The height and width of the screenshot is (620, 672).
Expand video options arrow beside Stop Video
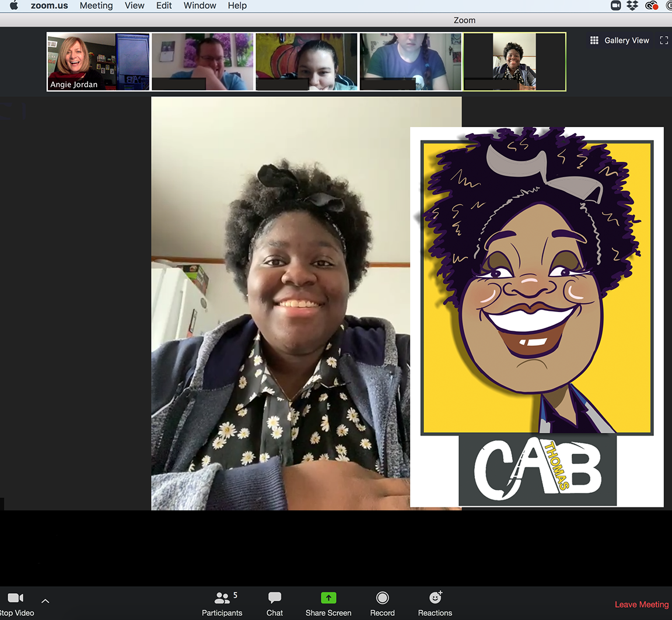45,601
